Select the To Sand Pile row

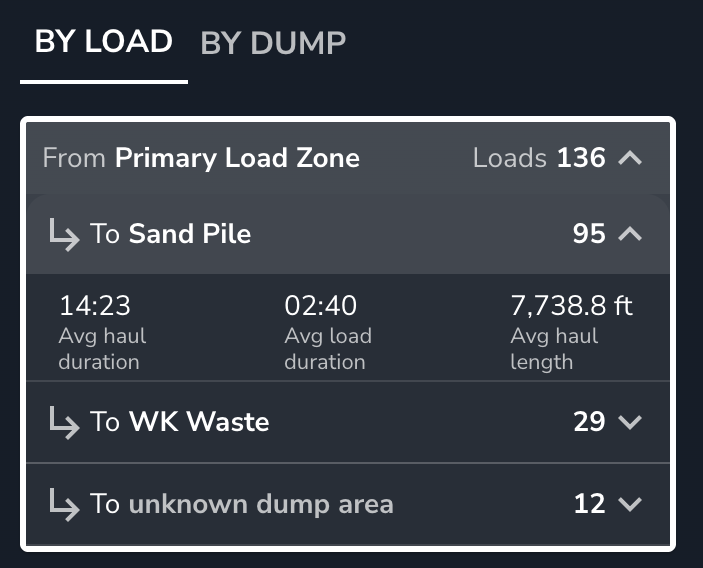(x=171, y=234)
